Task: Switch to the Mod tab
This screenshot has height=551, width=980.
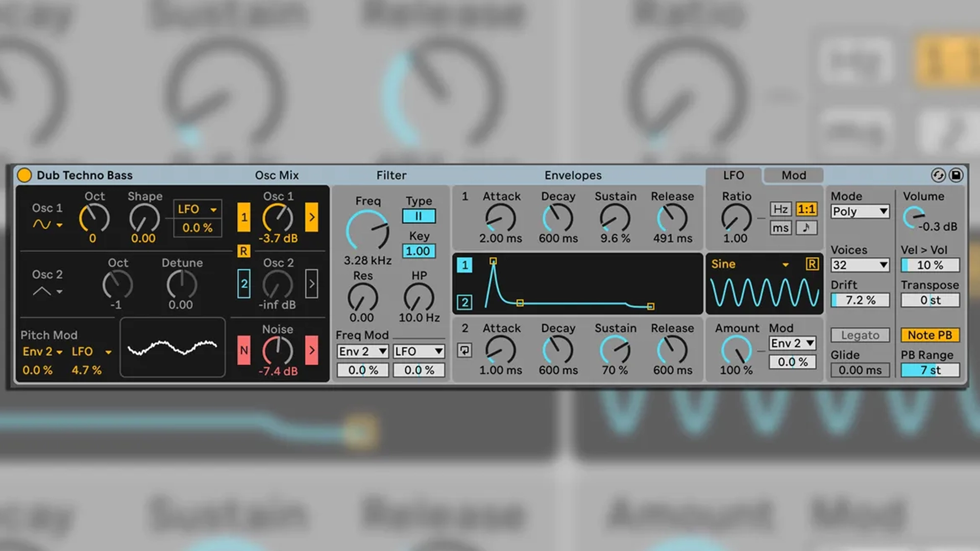Action: [794, 175]
